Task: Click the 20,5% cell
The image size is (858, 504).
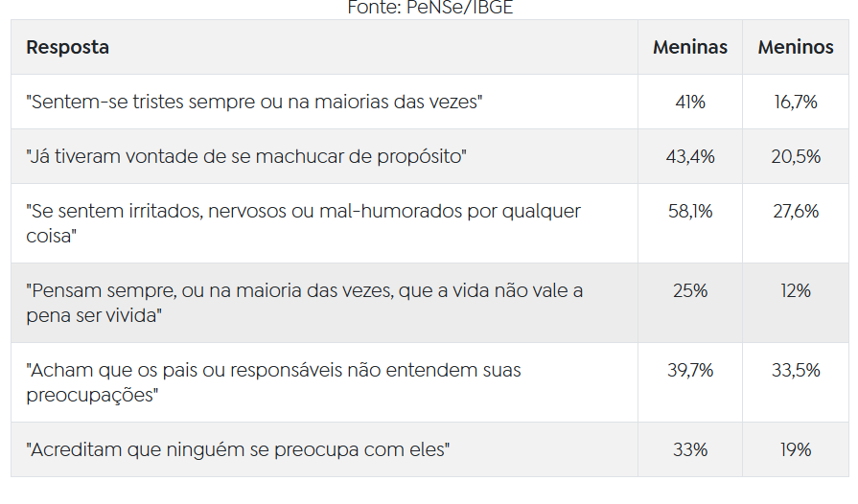Action: point(795,156)
